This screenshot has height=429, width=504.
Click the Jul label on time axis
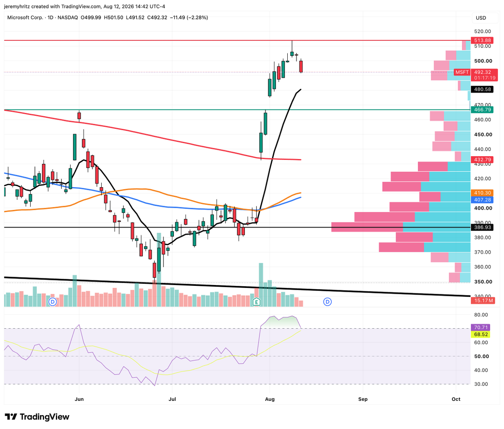pos(171,399)
